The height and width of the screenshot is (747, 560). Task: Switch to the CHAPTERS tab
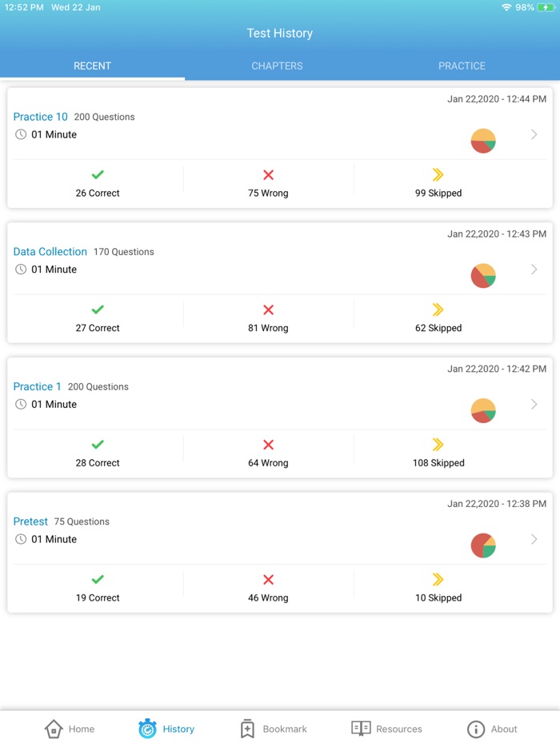point(277,66)
